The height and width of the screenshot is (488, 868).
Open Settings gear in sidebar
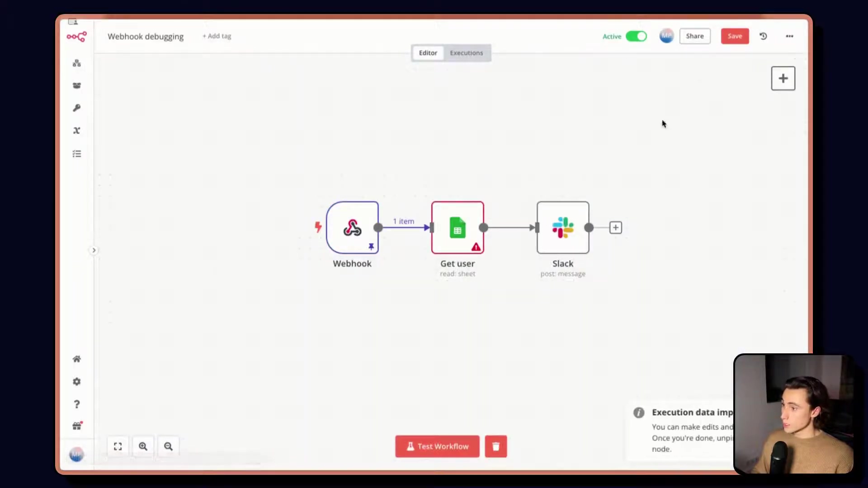point(77,382)
